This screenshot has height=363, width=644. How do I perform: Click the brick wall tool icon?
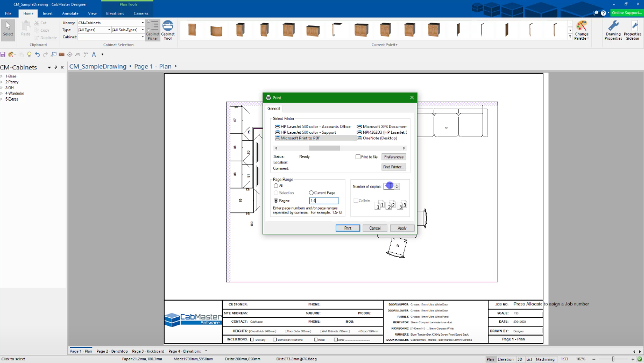pyautogui.click(x=62, y=54)
